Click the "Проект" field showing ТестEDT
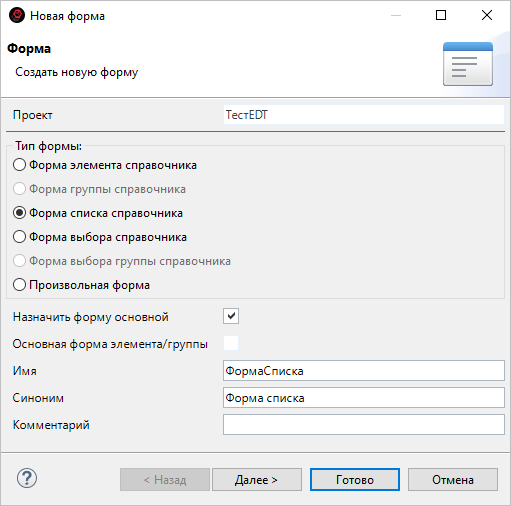 (364, 115)
